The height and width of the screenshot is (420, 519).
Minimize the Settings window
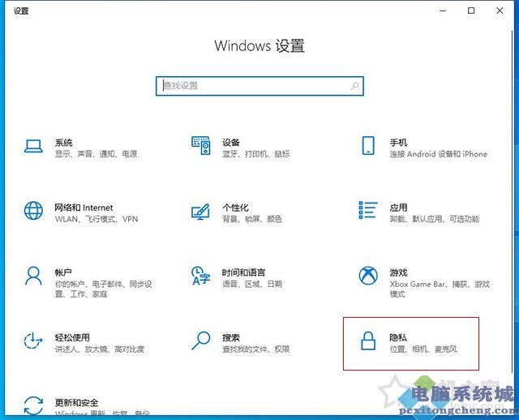click(443, 11)
